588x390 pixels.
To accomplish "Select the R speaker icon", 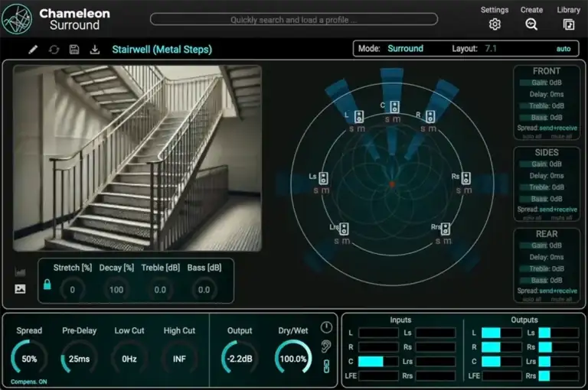I will pos(430,116).
